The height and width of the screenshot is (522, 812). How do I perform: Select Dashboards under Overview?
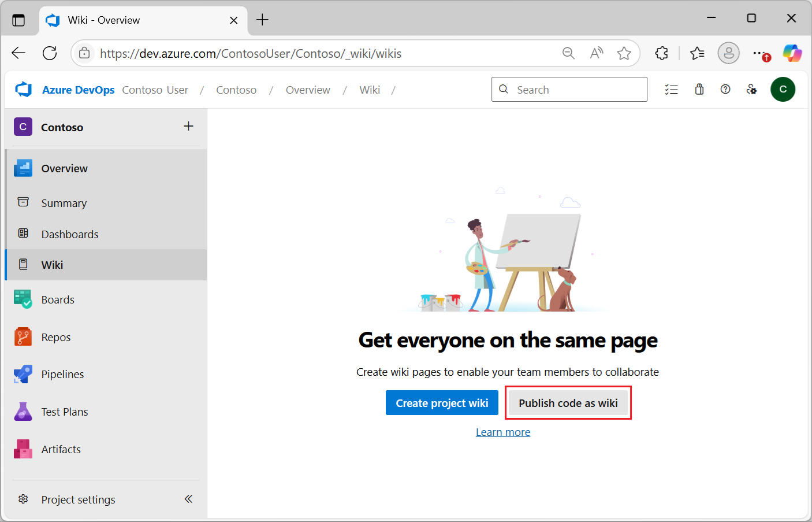69,235
